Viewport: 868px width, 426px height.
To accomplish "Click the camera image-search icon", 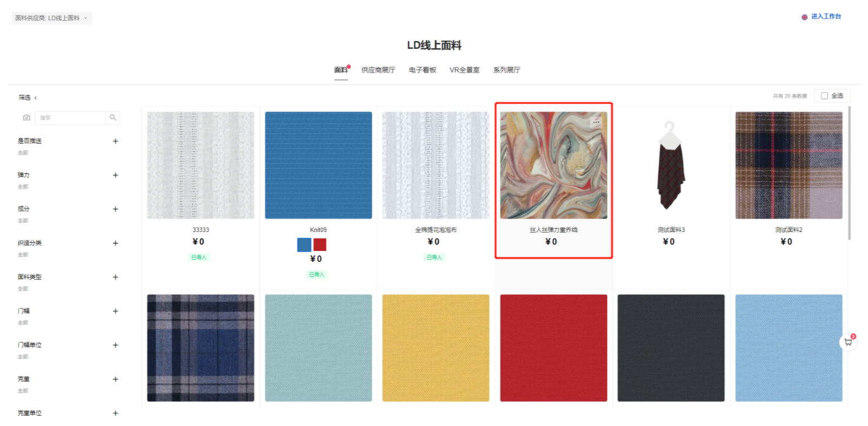I will point(27,118).
